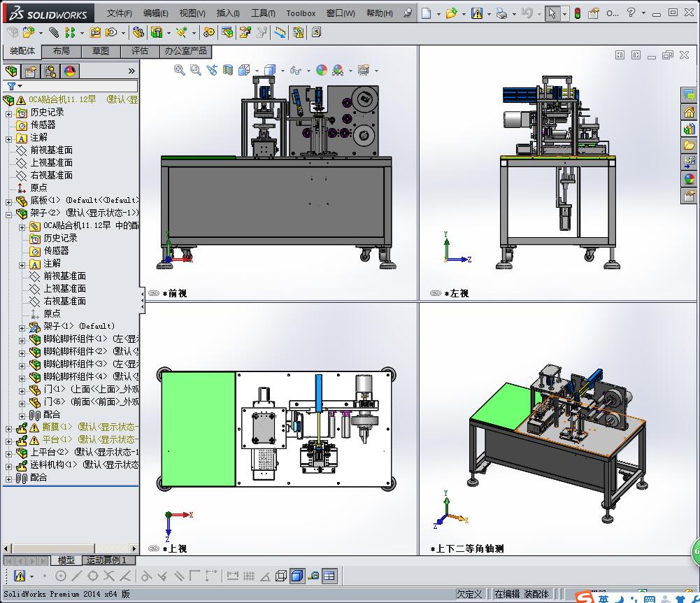Toggle shaded with edges display button
The image size is (700, 603).
pos(297,576)
